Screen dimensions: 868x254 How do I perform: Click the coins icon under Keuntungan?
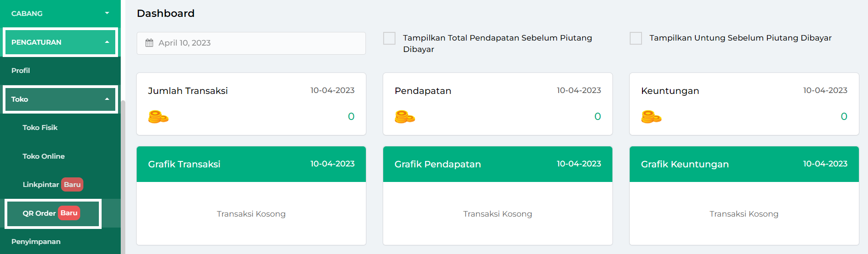[x=651, y=117]
